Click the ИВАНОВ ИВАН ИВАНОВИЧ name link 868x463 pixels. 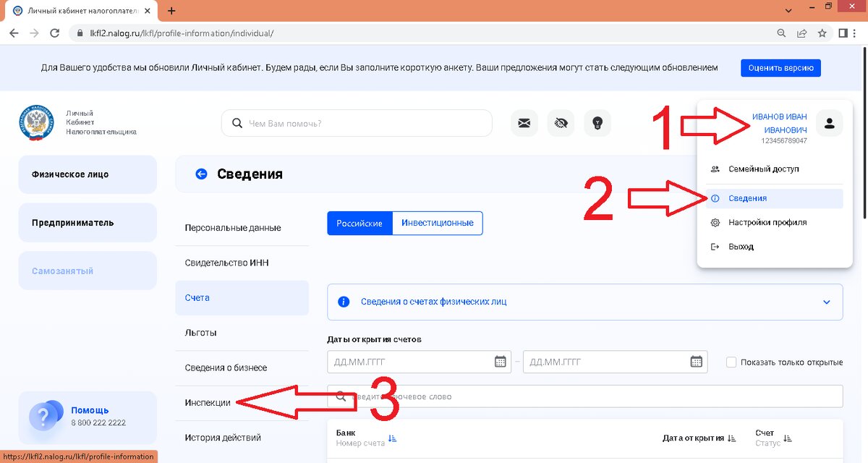[780, 123]
